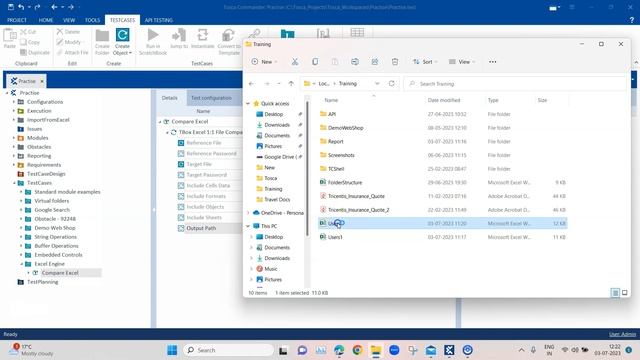The image size is (640, 360).
Task: Click the Date modified column header
Action: tap(444, 100)
